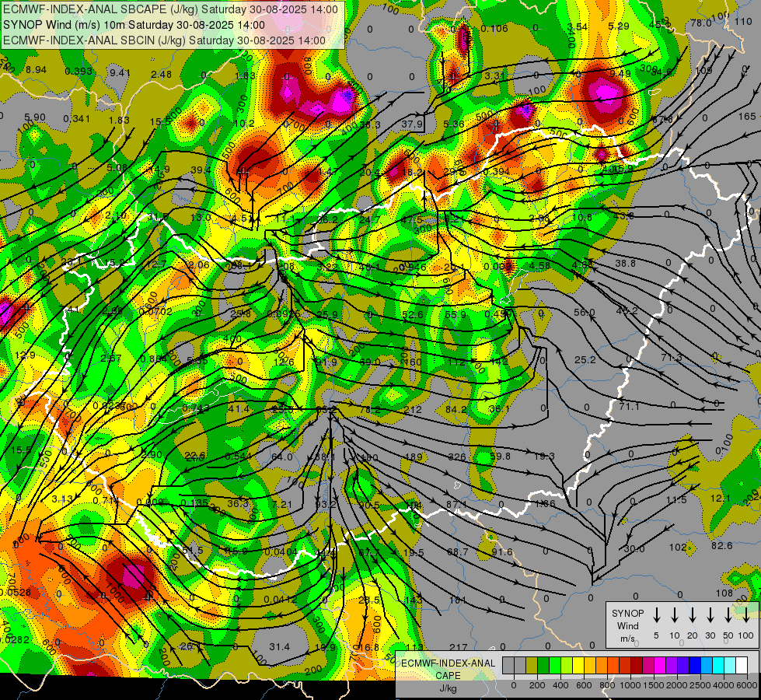Pick the bright magenta swatch in CAPE legend

pos(661,666)
